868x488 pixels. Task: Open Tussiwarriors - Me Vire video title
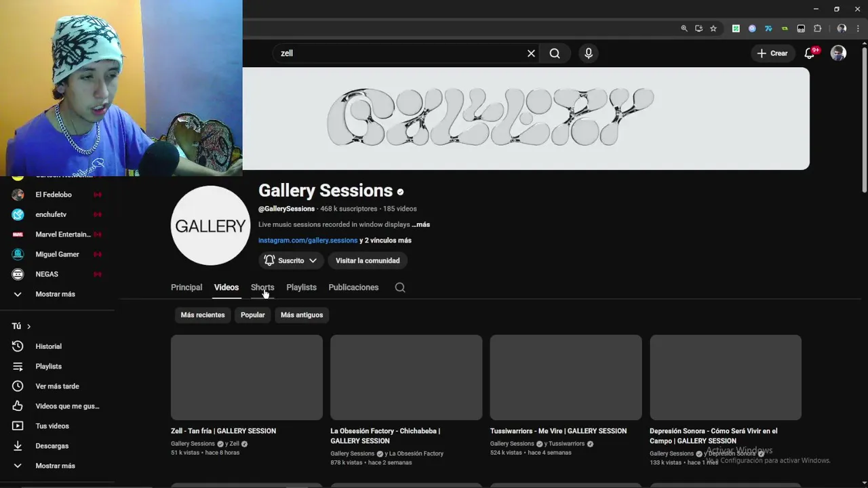(x=558, y=431)
